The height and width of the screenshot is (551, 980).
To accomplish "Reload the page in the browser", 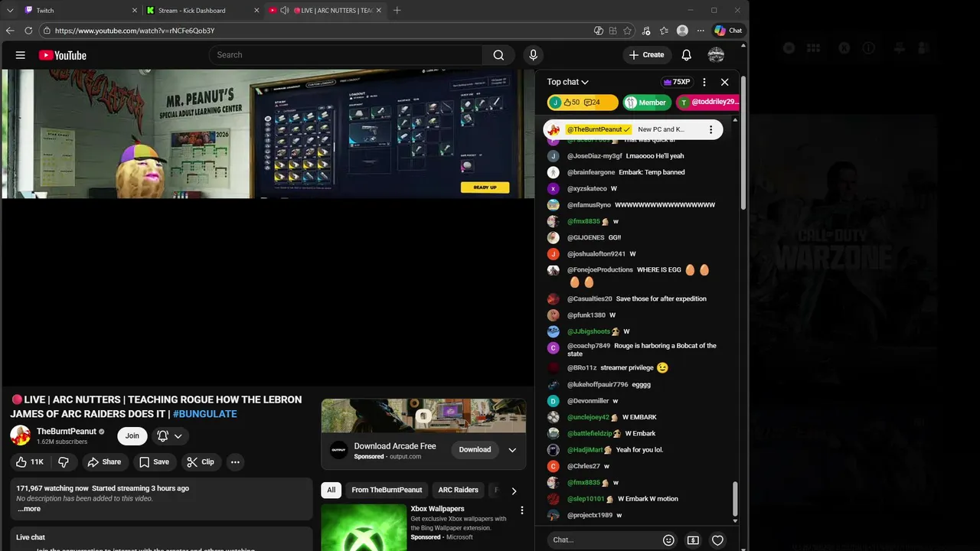I will 28,31.
